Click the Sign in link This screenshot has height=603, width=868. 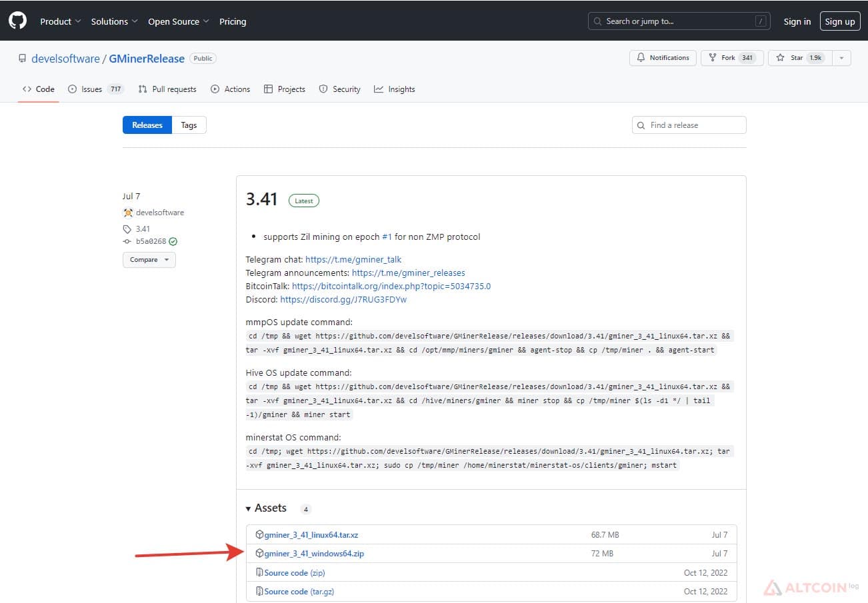(797, 21)
